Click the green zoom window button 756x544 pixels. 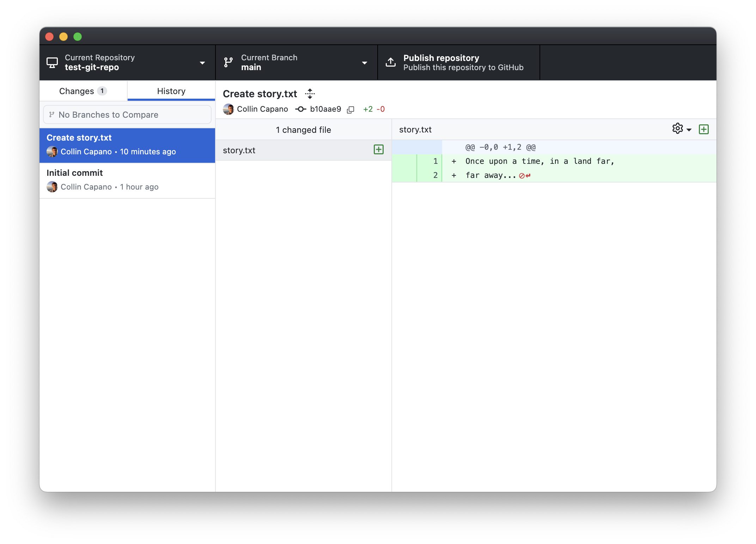point(78,37)
